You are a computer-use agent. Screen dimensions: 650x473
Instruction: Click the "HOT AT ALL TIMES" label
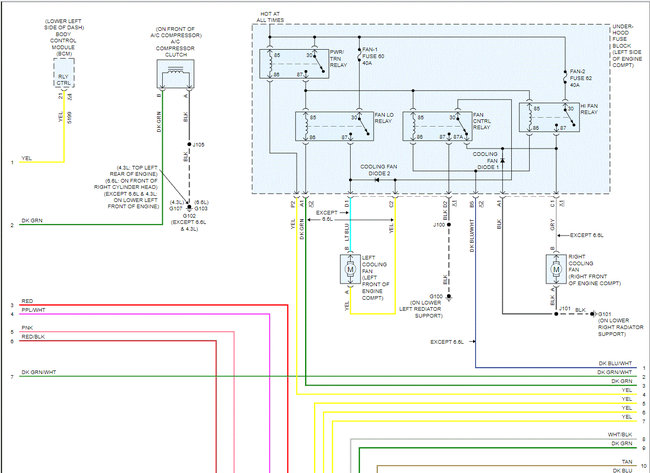tap(270, 17)
